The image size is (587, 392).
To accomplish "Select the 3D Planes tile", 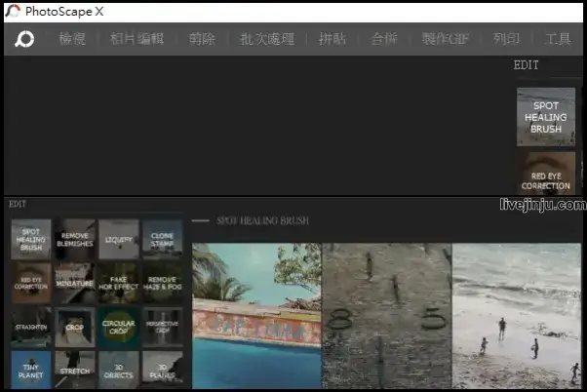I will (163, 370).
